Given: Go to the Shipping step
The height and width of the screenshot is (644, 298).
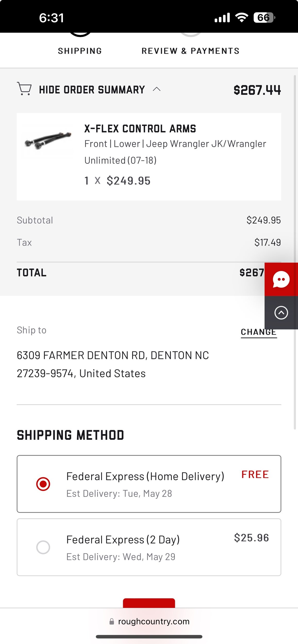Looking at the screenshot, I should 80,51.
